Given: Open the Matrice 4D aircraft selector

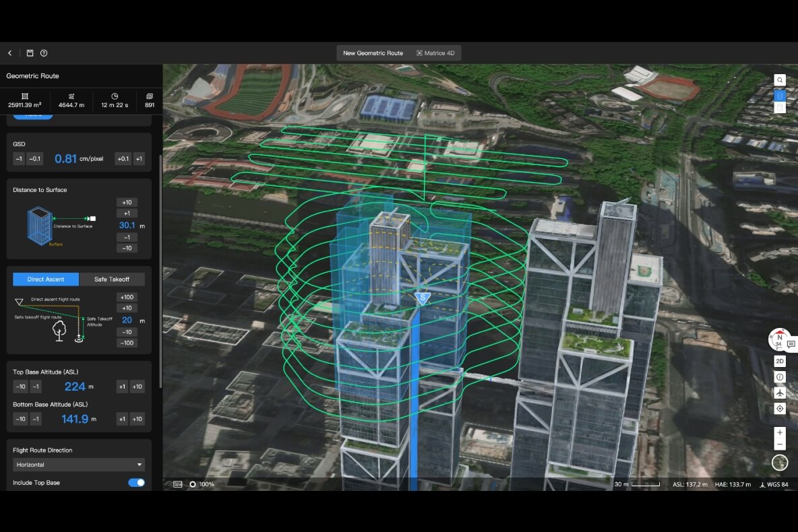Looking at the screenshot, I should pyautogui.click(x=435, y=53).
